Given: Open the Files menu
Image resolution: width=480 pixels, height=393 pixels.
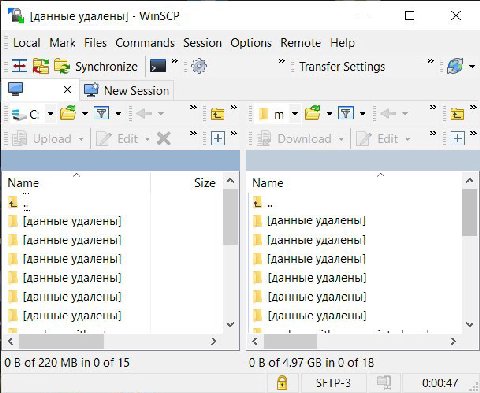Looking at the screenshot, I should coord(95,43).
